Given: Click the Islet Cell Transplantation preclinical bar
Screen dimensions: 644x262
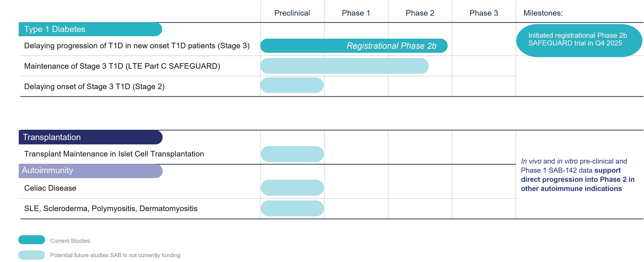Looking at the screenshot, I should (292, 154).
